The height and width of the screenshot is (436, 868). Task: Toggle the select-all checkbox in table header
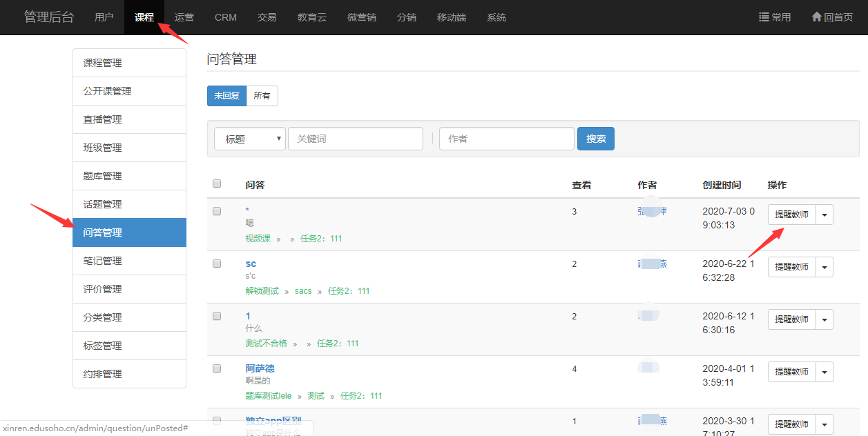click(x=217, y=184)
